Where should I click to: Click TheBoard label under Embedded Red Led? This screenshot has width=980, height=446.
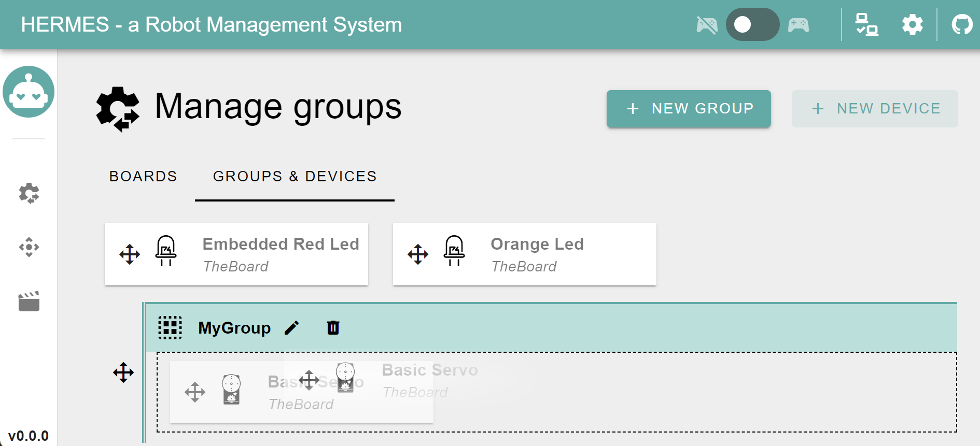pos(235,266)
